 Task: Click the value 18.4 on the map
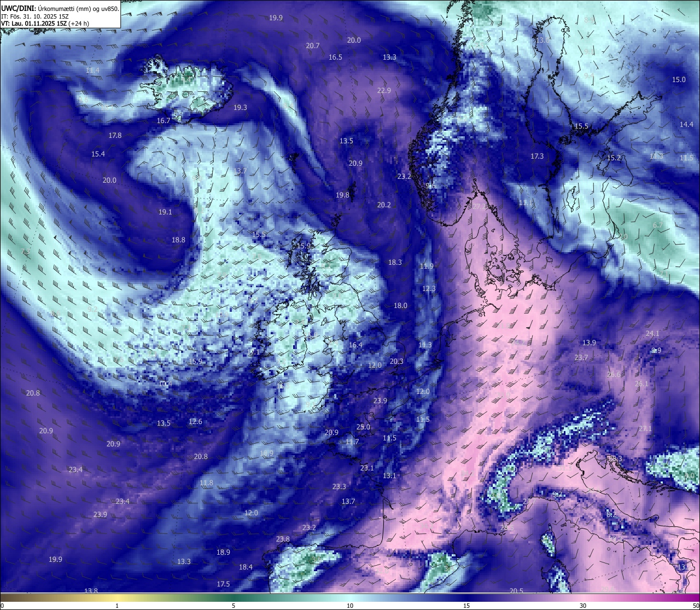(x=246, y=567)
